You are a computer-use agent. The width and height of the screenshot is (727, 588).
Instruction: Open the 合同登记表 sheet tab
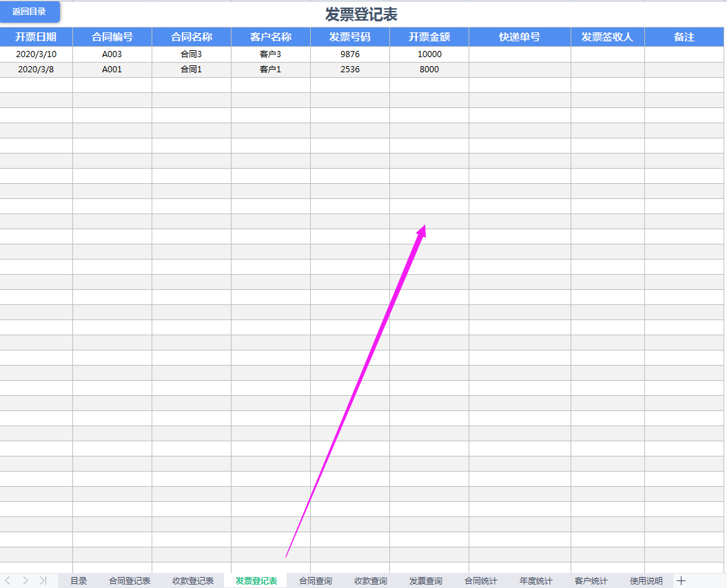click(x=130, y=580)
